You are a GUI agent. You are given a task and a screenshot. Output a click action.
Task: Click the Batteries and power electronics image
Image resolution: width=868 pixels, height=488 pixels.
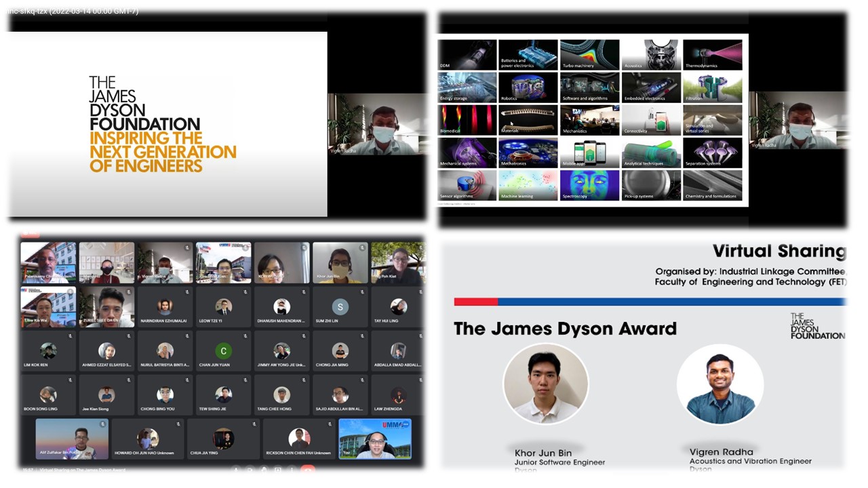coord(528,54)
